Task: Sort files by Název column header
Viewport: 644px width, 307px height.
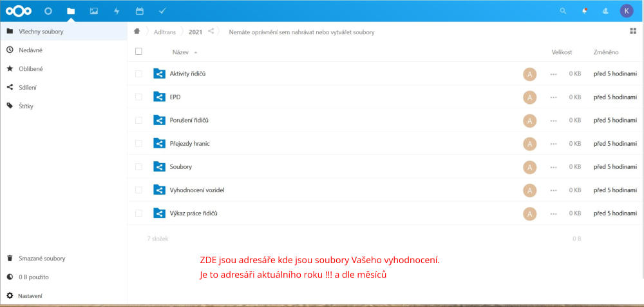Action: [180, 52]
